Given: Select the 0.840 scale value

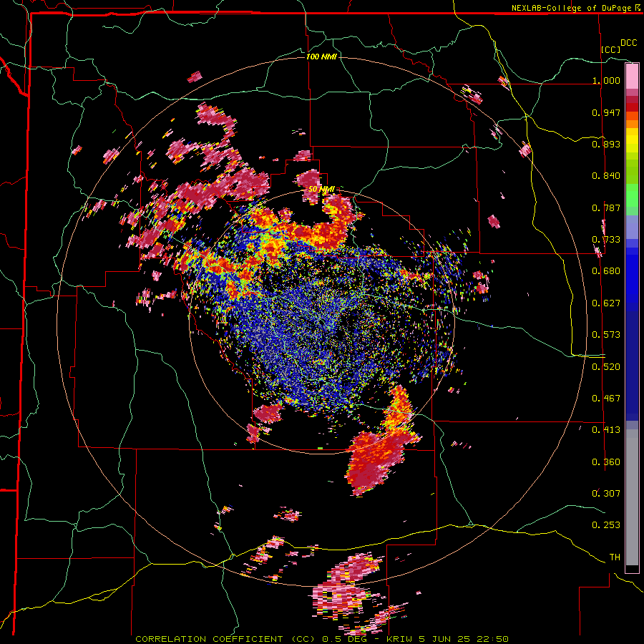Looking at the screenshot, I should (x=606, y=176).
